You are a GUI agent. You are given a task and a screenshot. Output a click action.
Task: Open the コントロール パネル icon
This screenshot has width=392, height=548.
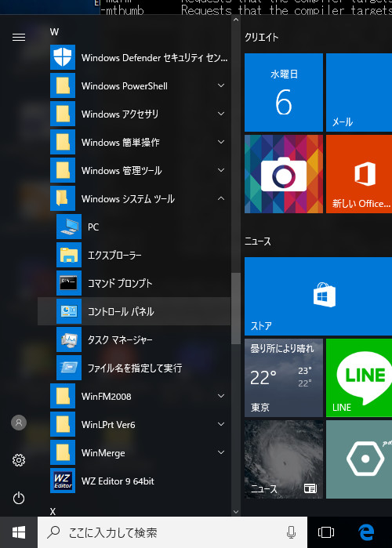coord(69,311)
